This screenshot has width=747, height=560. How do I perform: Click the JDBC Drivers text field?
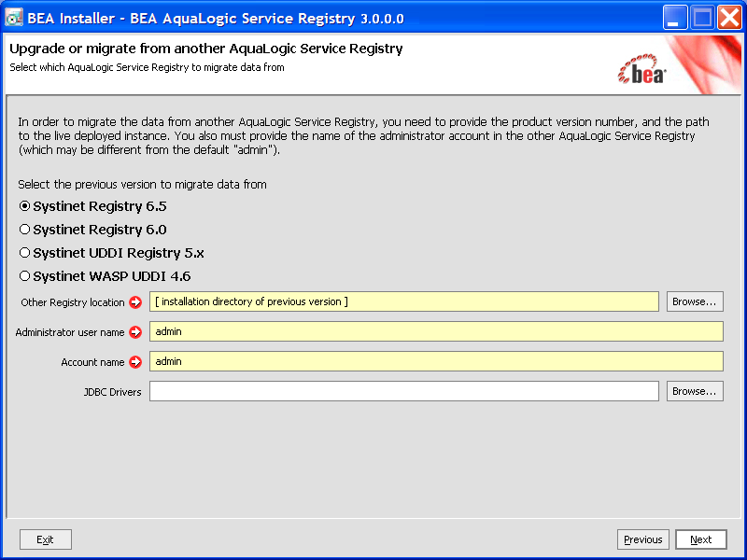coord(404,391)
